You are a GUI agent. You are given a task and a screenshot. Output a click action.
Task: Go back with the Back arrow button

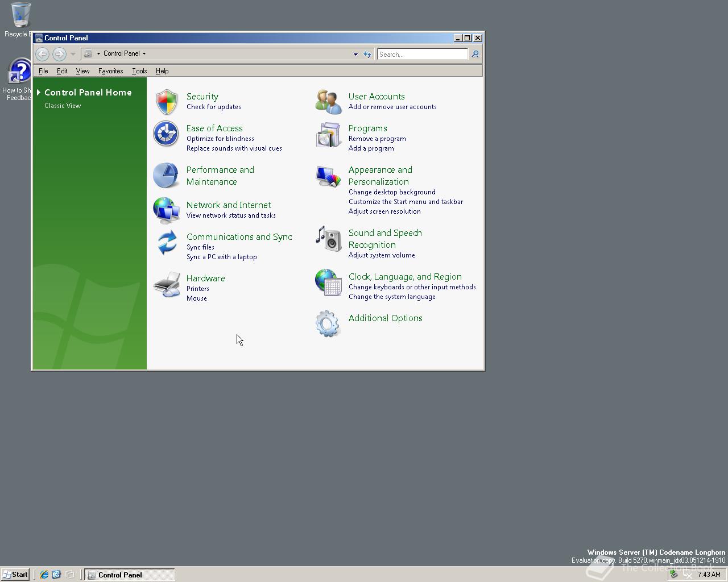[x=42, y=54]
